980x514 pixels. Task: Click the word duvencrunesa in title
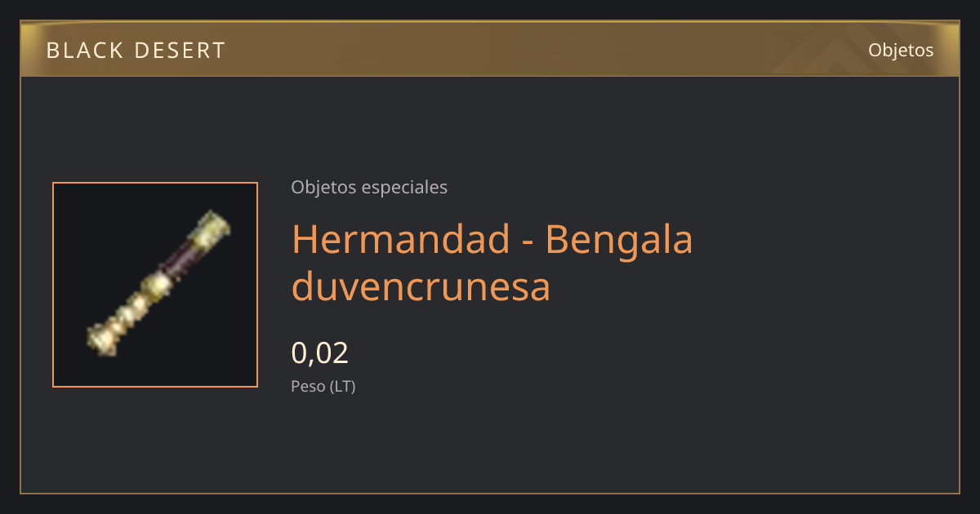(421, 287)
